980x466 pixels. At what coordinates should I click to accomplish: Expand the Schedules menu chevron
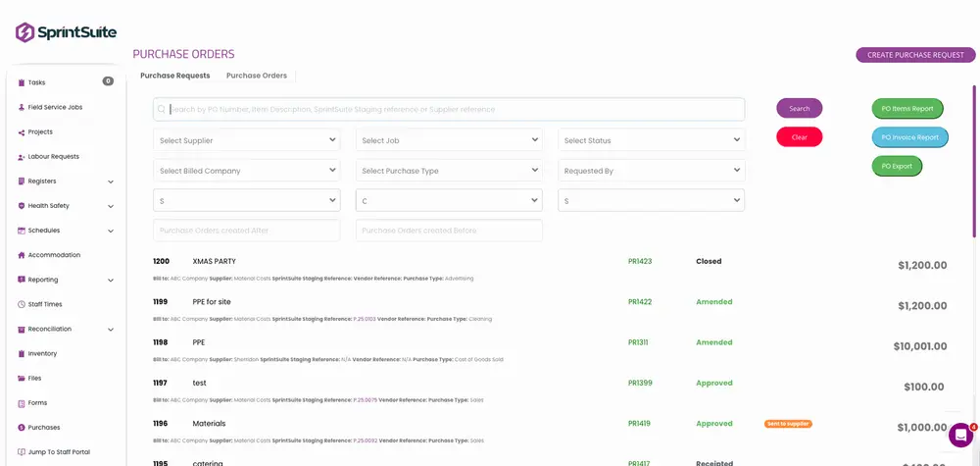(x=111, y=231)
